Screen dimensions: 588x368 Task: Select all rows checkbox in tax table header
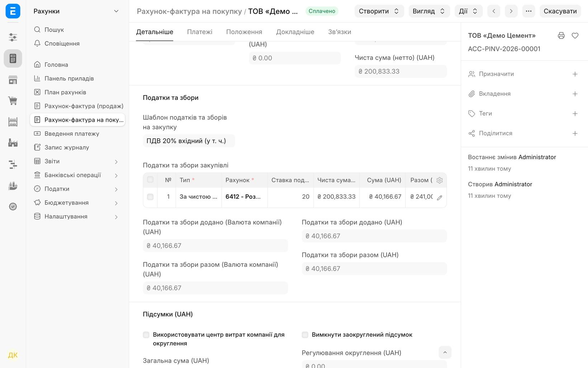[150, 180]
